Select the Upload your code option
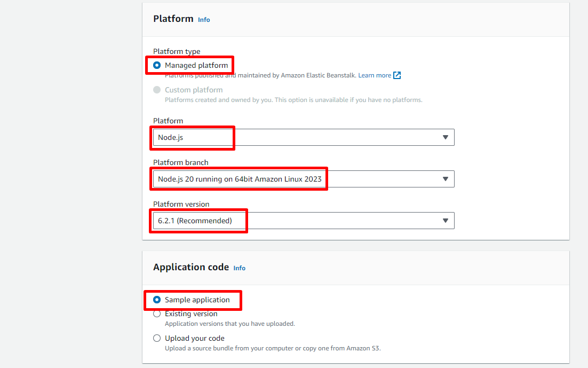This screenshot has height=368, width=588. pos(157,338)
